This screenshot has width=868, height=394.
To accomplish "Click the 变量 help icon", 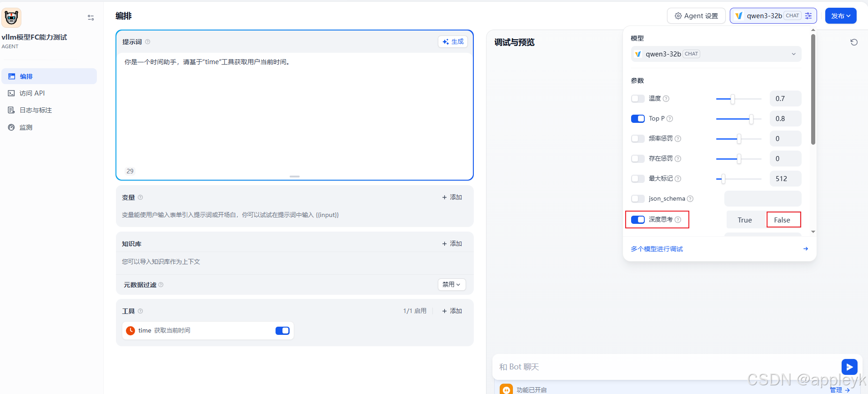I will pos(140,197).
